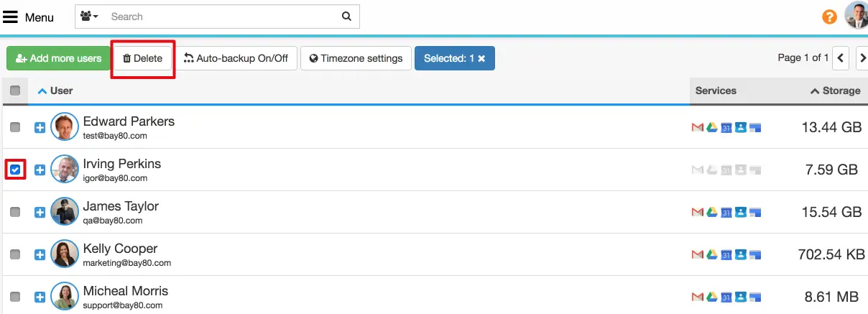Uncheck Irving Perkins' selection checkbox

(16, 170)
